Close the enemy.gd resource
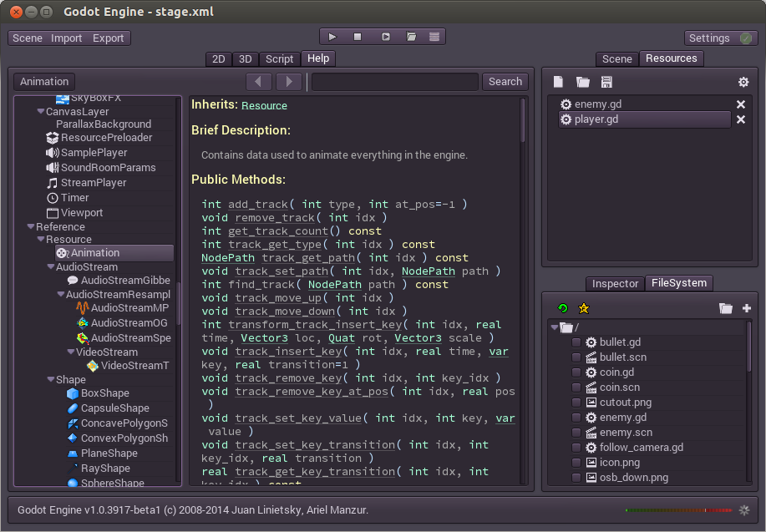 pyautogui.click(x=741, y=104)
